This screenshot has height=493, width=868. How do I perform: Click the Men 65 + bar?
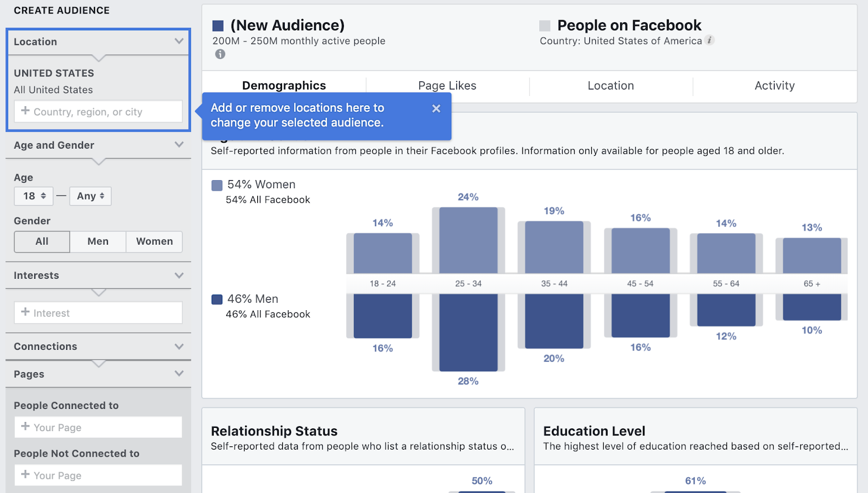(x=812, y=307)
